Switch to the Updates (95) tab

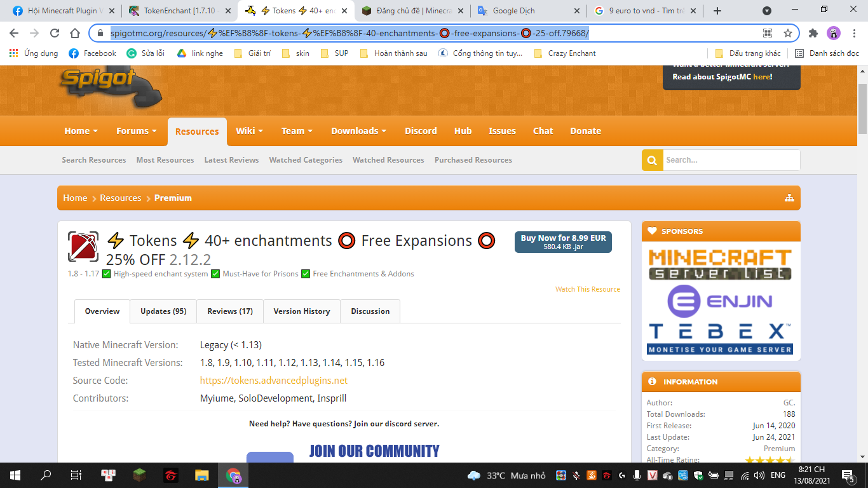[x=163, y=311]
